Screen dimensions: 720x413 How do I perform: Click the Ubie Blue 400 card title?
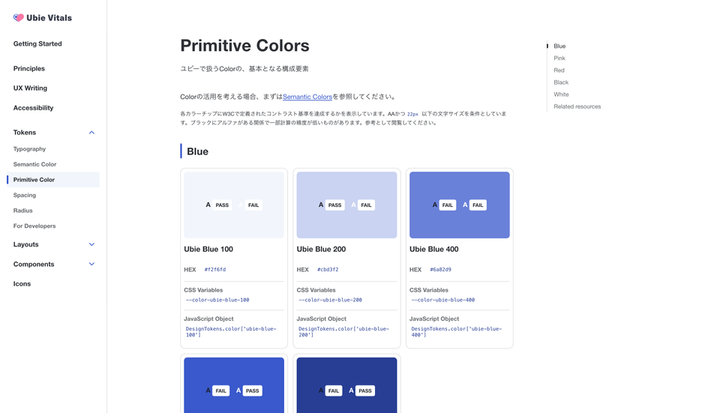[x=434, y=249]
